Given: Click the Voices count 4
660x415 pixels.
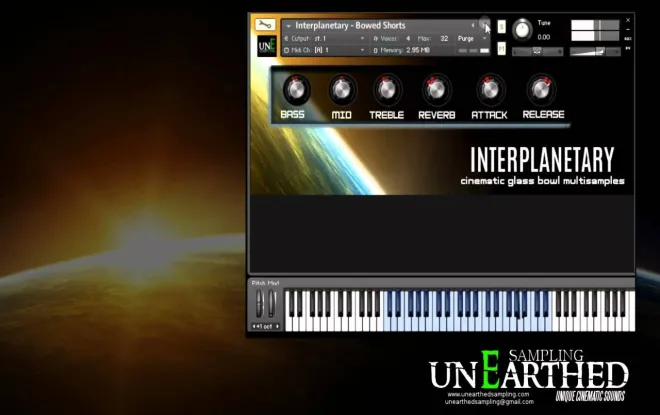Looking at the screenshot, I should pos(408,38).
